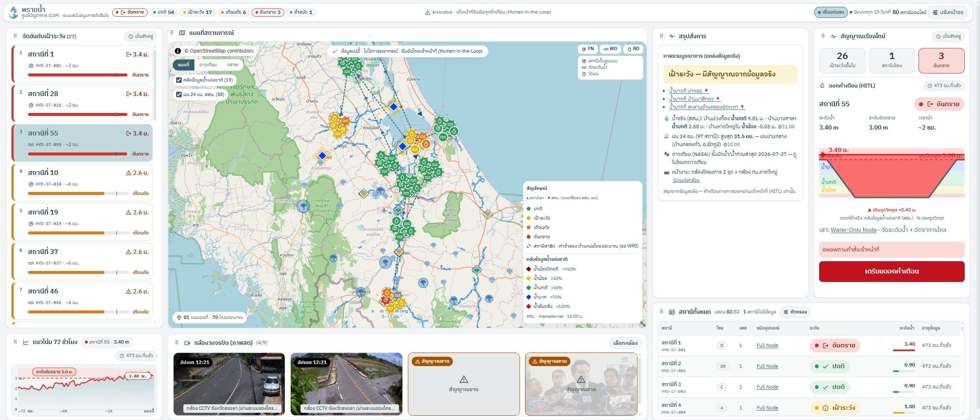Click the 1 สถานีเงียบ stat card
This screenshot has height=420, width=980.
(892, 60)
